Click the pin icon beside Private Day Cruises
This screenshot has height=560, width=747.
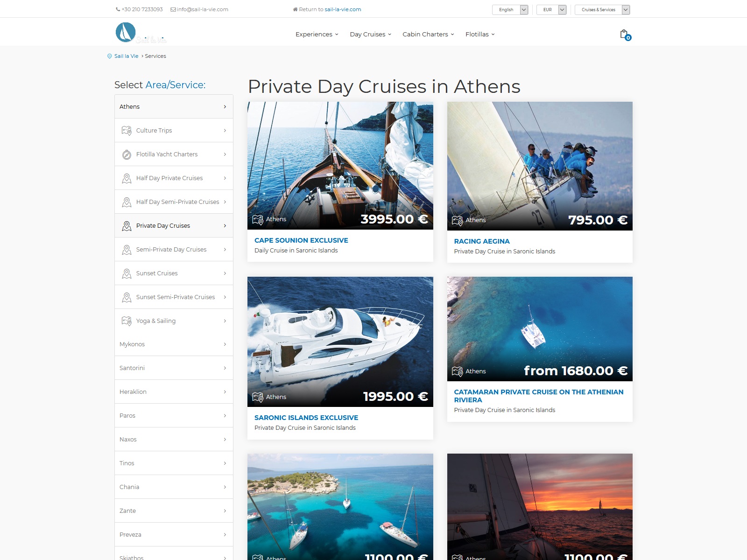coord(127,226)
